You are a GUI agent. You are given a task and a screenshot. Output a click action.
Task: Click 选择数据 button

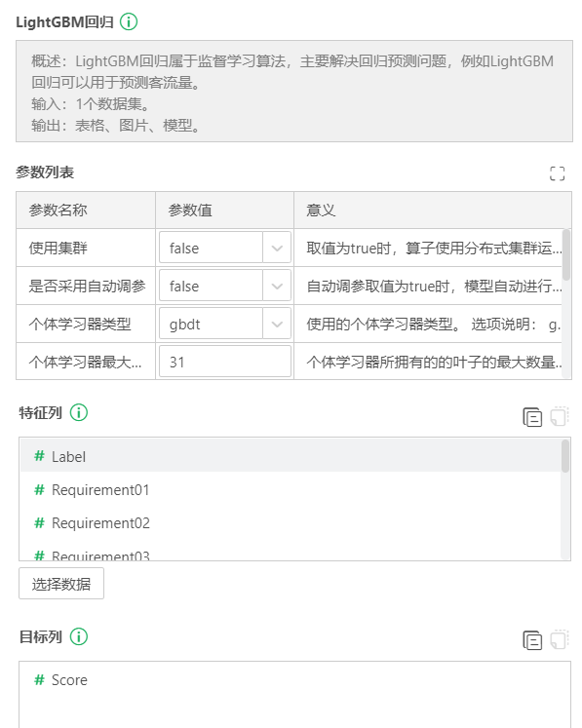tap(61, 584)
